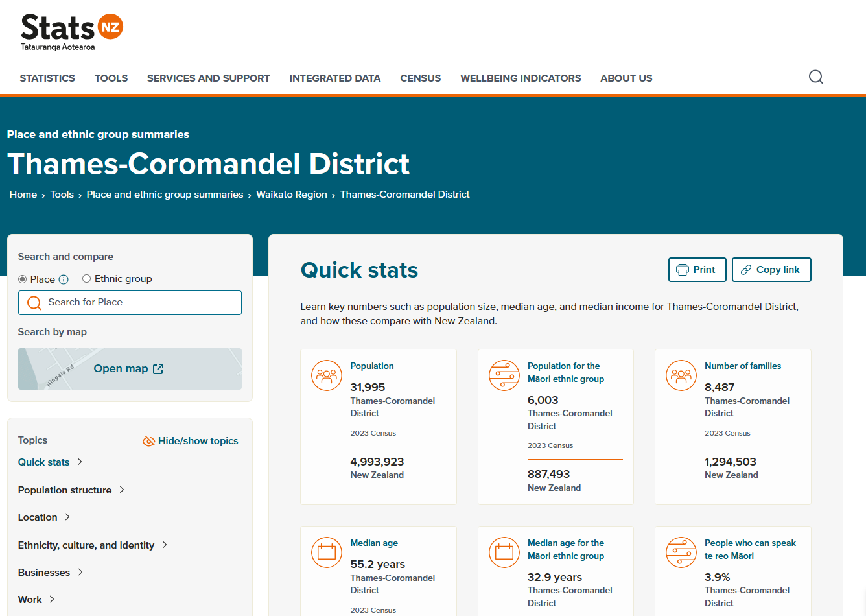This screenshot has height=616, width=866.
Task: Click the Place info circle icon
Action: pyautogui.click(x=64, y=279)
